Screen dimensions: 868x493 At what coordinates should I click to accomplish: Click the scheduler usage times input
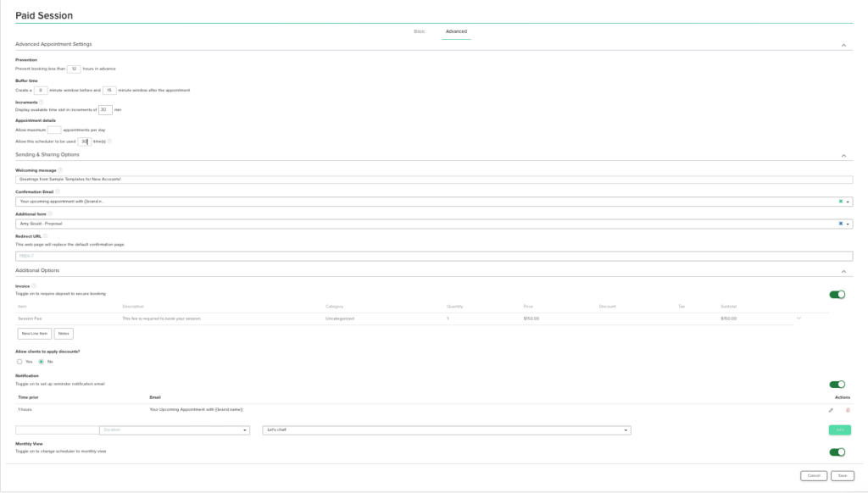point(85,141)
